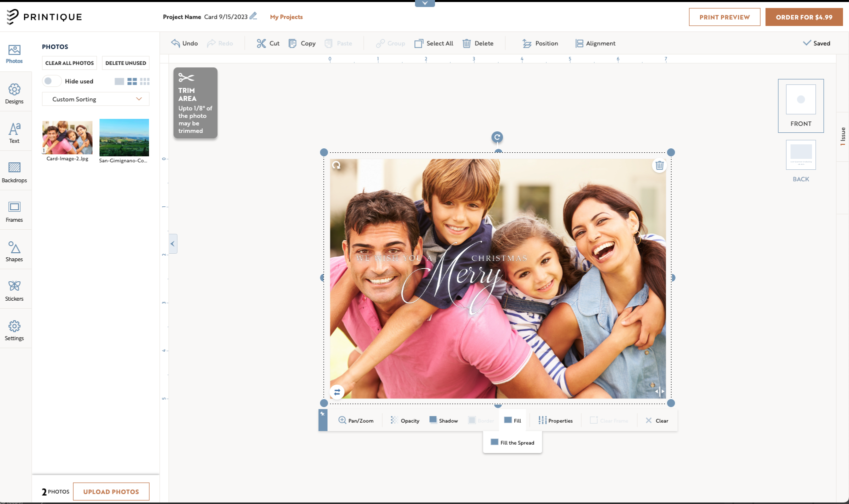The image size is (849, 504).
Task: Open the Stickers panel
Action: [x=14, y=289]
